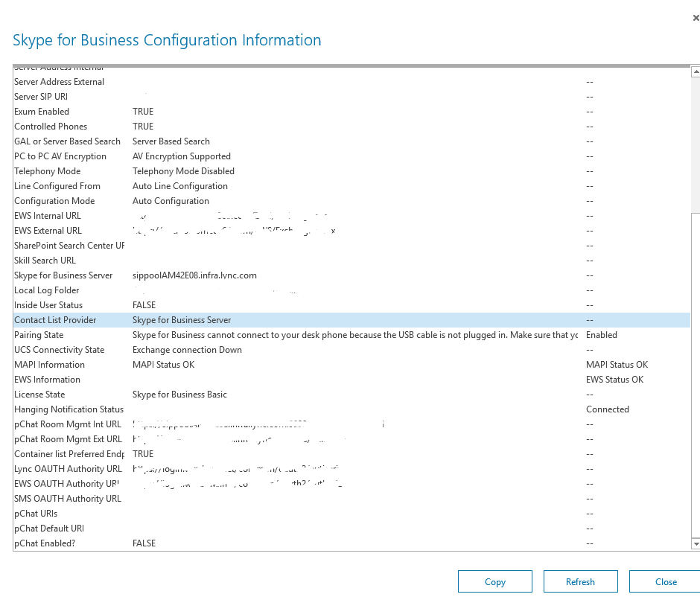
Task: Select the Skill Search URL row
Action: pyautogui.click(x=351, y=260)
